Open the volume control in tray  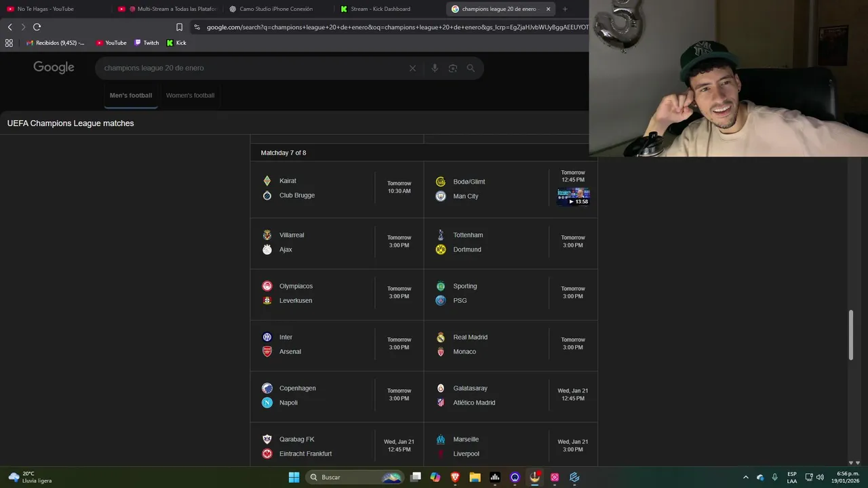(x=820, y=477)
